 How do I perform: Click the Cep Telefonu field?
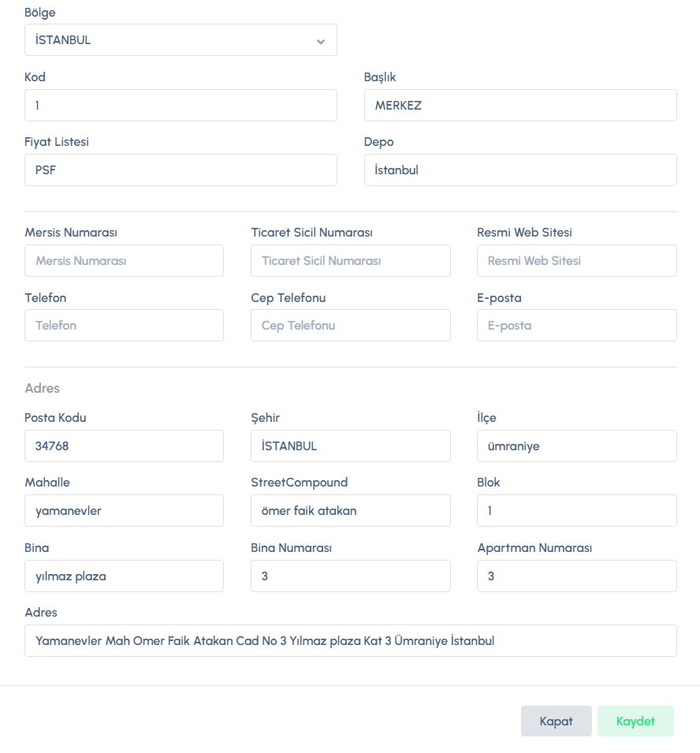tap(350, 326)
